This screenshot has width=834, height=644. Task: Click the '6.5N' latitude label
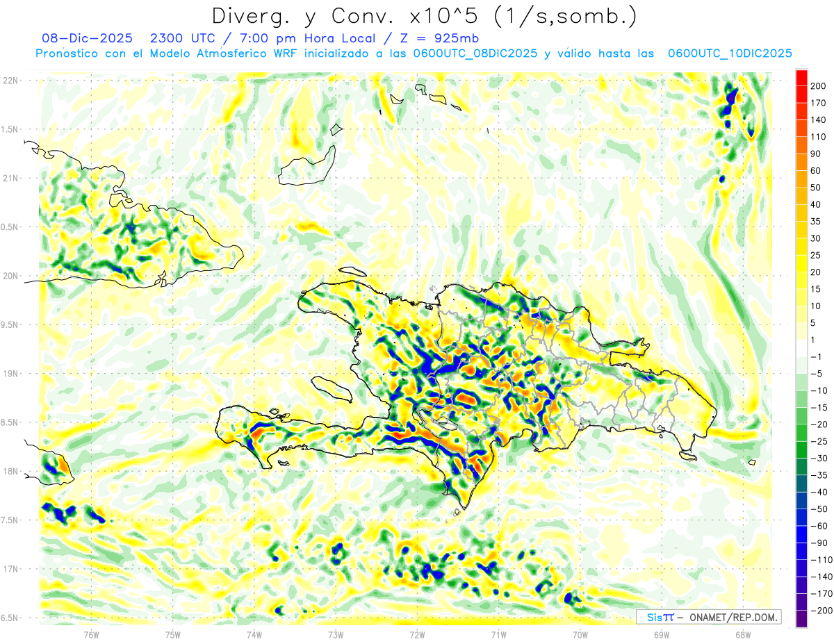click(x=9, y=618)
